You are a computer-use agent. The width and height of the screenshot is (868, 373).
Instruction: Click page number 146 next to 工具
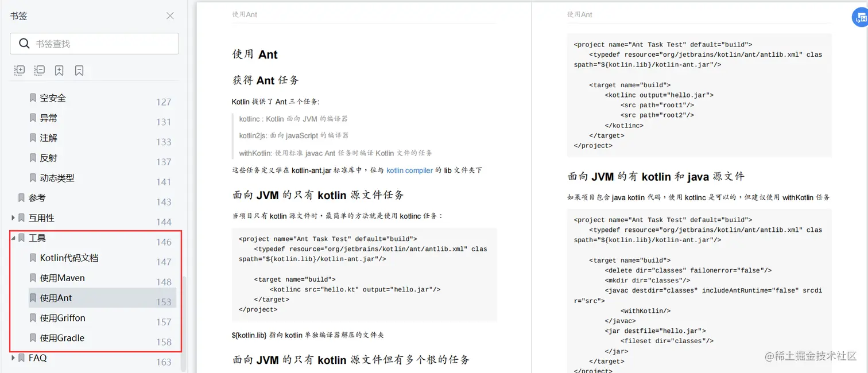[164, 242]
